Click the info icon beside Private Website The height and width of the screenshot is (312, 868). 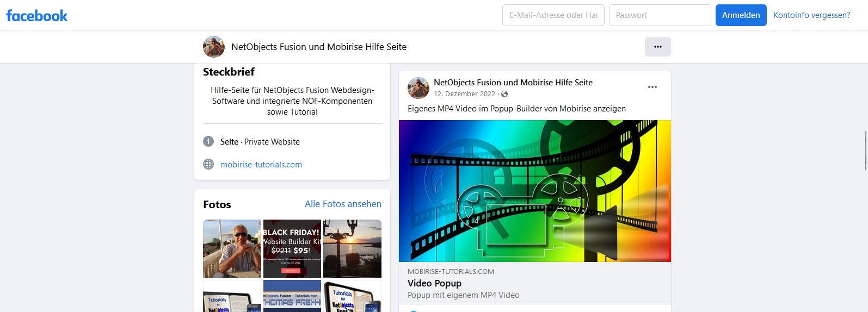point(208,141)
